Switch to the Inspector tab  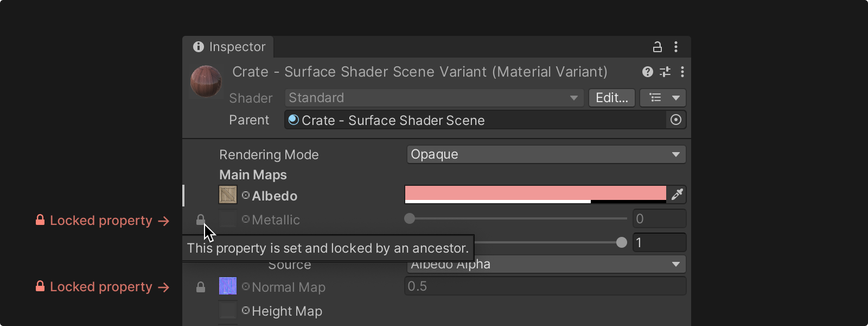click(229, 47)
